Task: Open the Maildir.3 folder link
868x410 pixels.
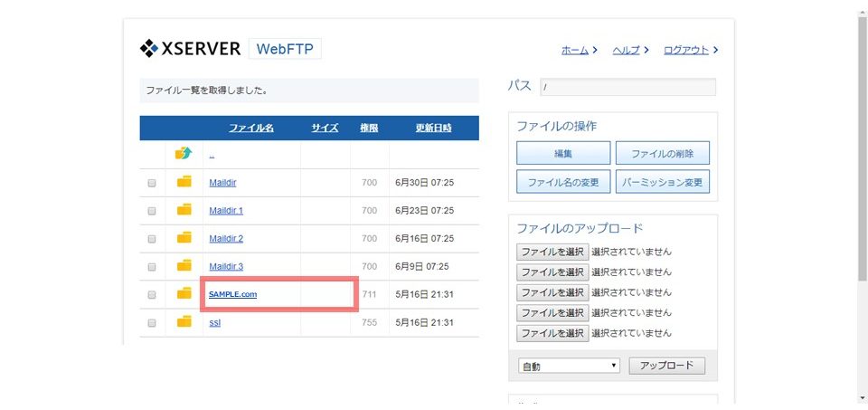Action: click(226, 266)
